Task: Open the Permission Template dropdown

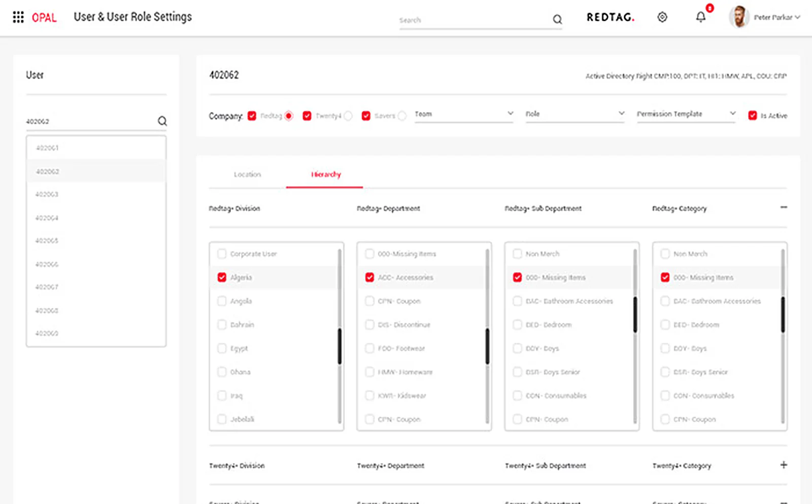Action: (x=687, y=114)
